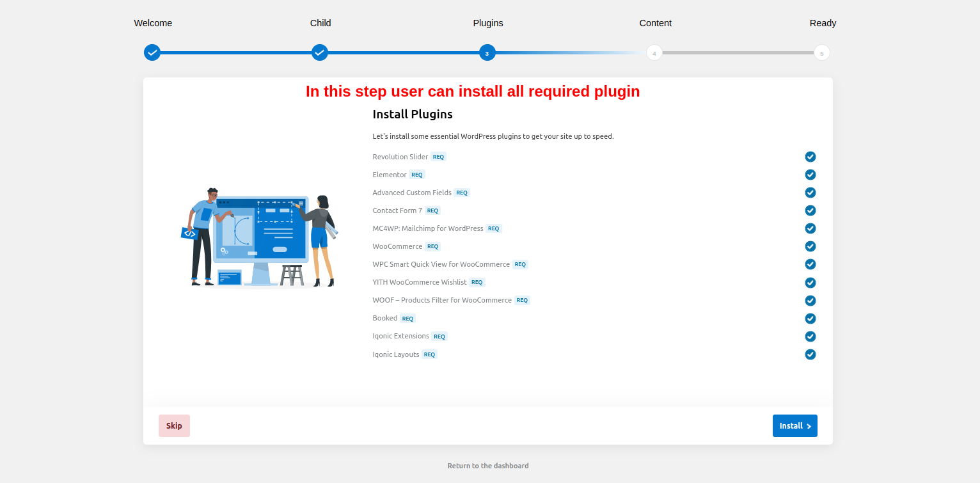Go to the Welcome step label

click(x=153, y=23)
